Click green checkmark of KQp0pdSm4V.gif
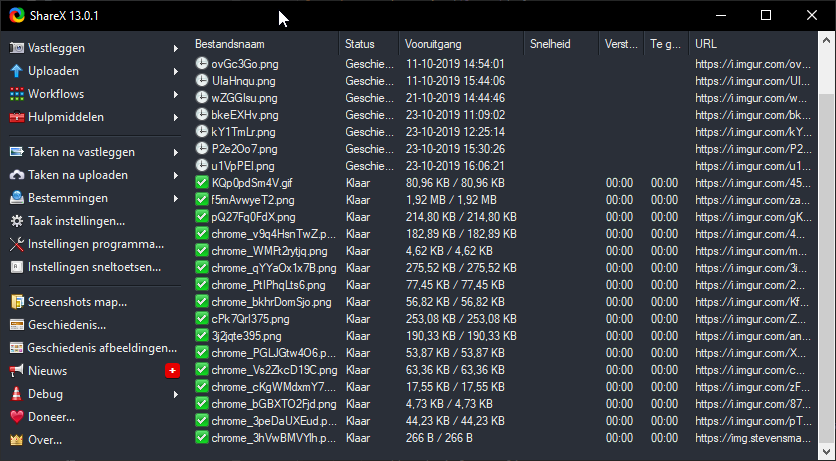The image size is (836, 461). click(x=202, y=183)
